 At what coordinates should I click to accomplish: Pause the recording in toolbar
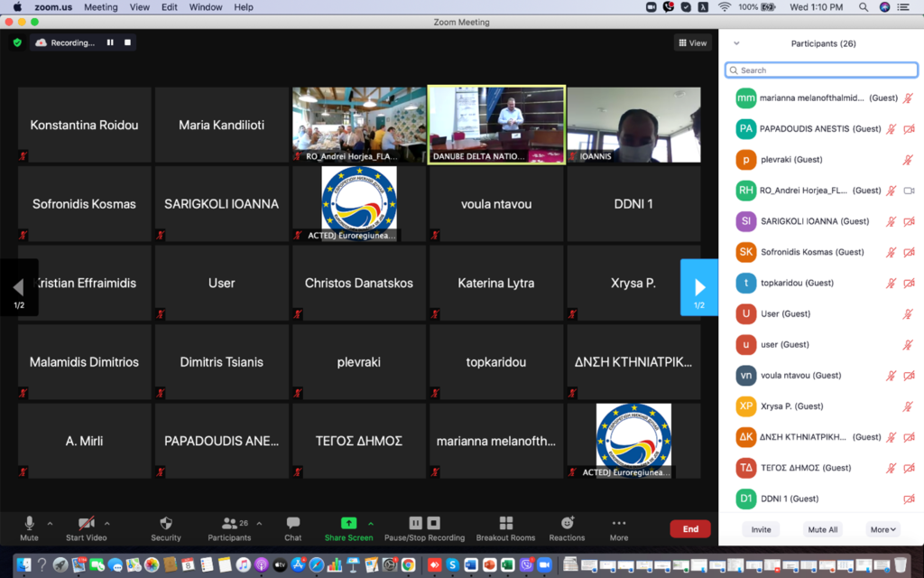tap(416, 523)
